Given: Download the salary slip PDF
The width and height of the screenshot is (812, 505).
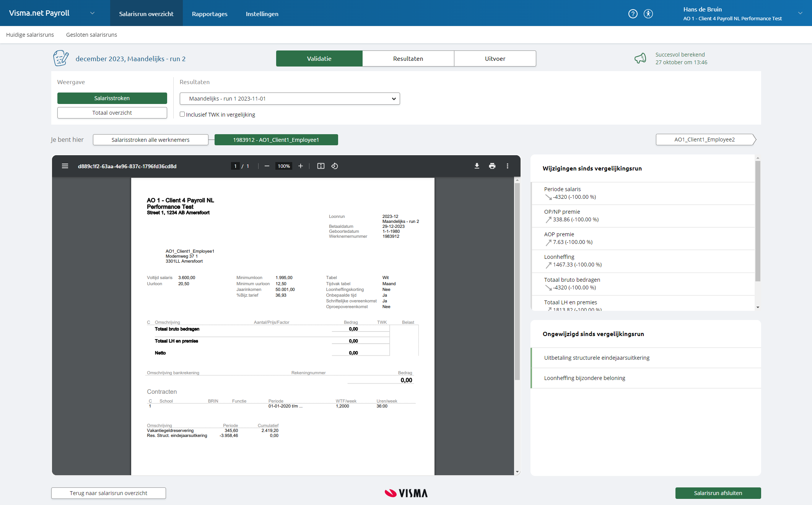Looking at the screenshot, I should tap(477, 166).
